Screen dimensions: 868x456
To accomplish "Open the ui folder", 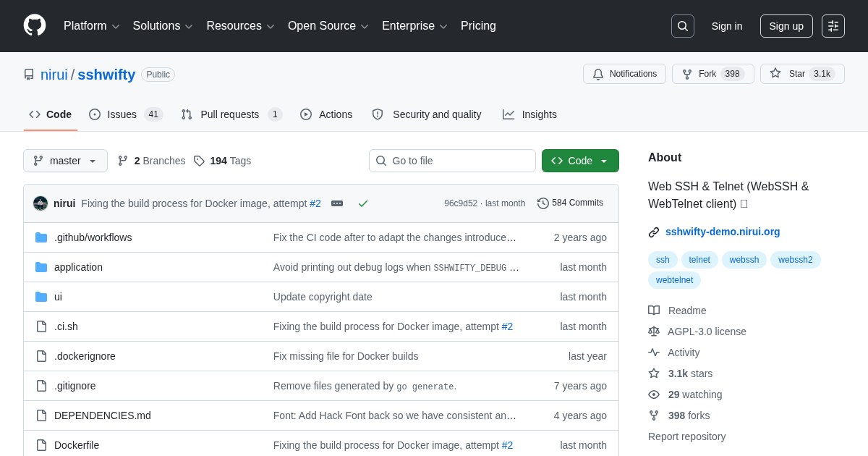I will (58, 297).
